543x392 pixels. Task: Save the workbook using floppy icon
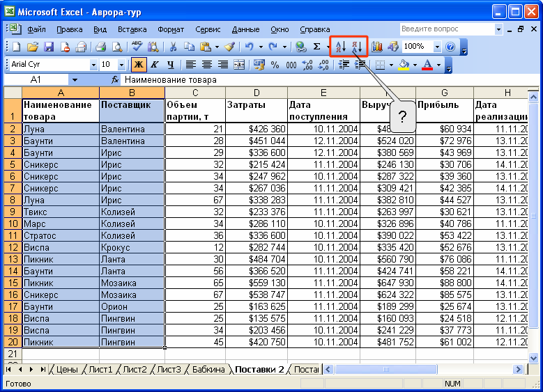(x=49, y=47)
